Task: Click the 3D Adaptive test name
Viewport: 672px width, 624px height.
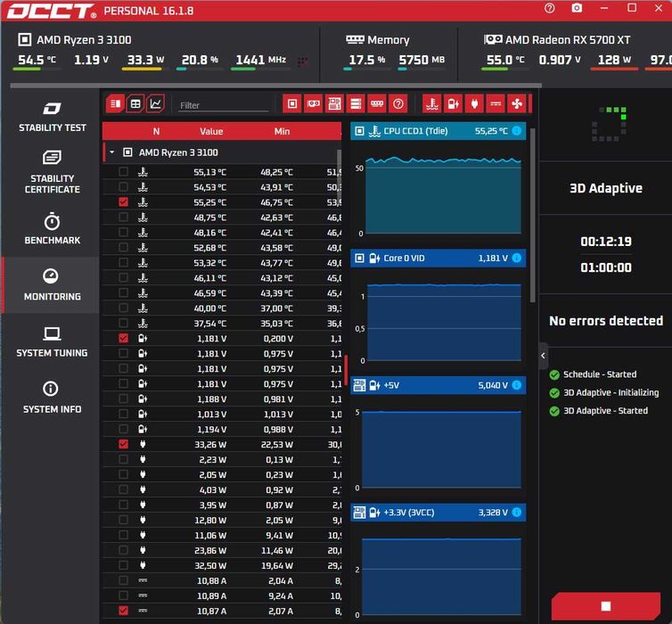Action: (605, 188)
